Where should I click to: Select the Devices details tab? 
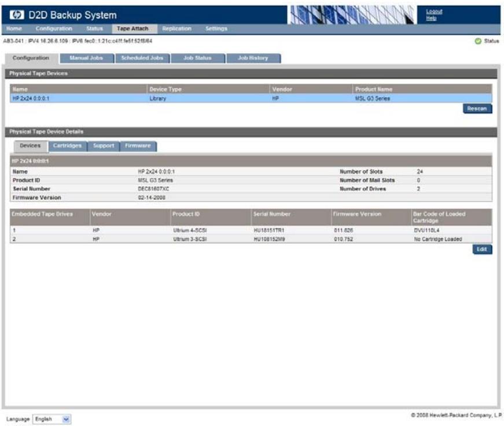[x=31, y=146]
